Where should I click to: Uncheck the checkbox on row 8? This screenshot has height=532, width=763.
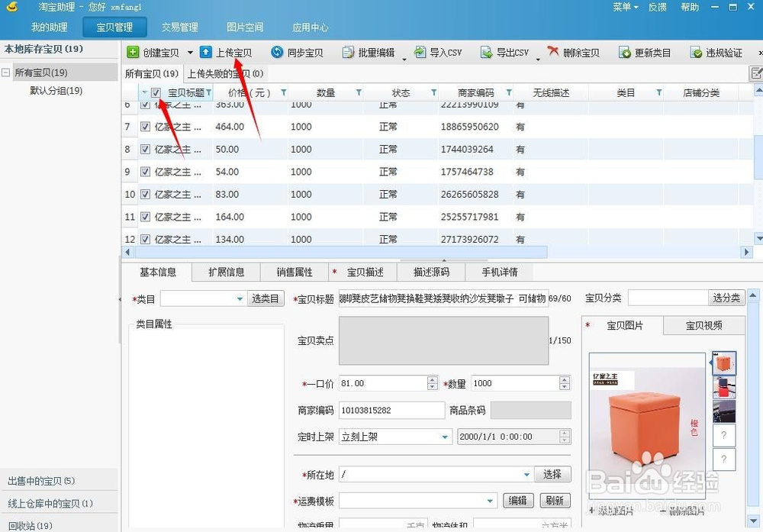145,149
